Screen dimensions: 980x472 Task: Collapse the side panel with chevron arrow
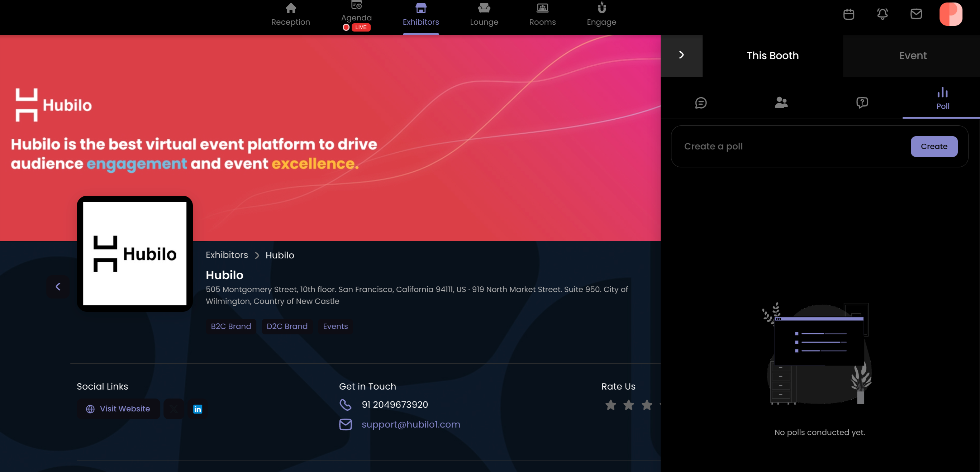pos(681,55)
